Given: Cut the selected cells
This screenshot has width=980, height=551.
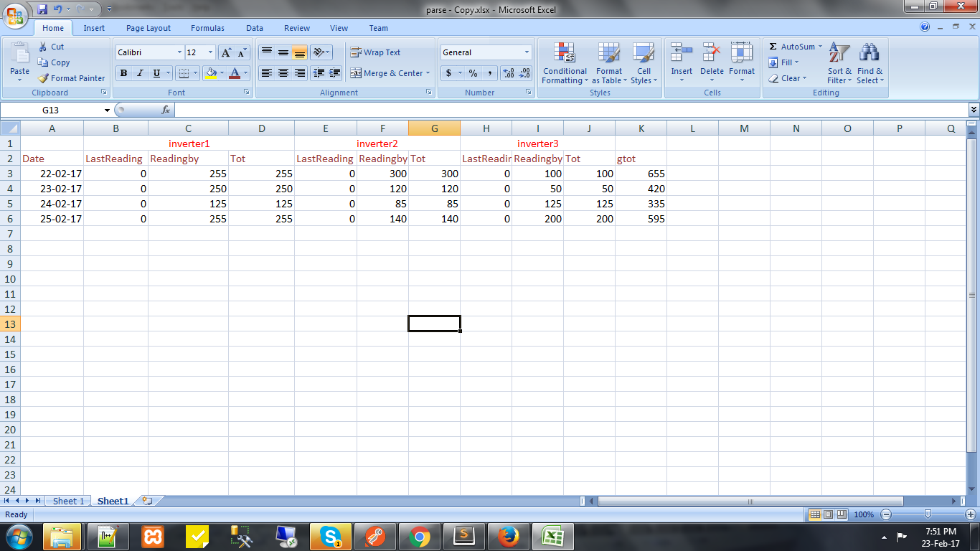Looking at the screenshot, I should 51,47.
